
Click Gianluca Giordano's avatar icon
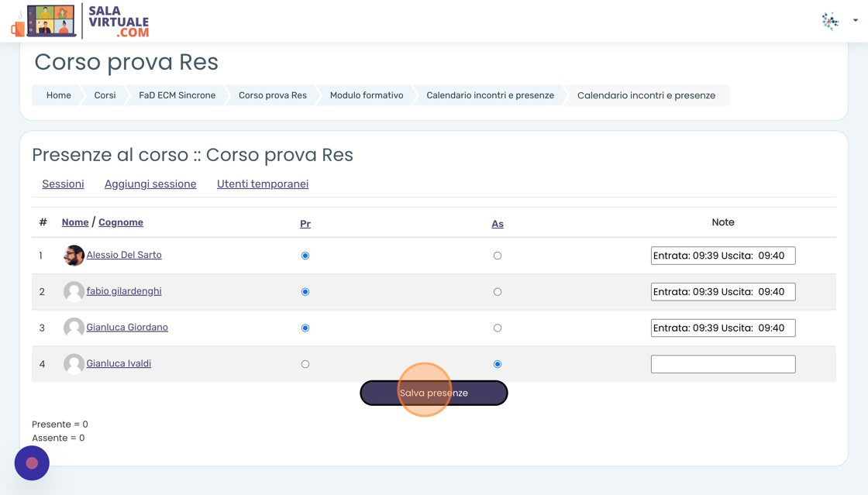tap(74, 328)
